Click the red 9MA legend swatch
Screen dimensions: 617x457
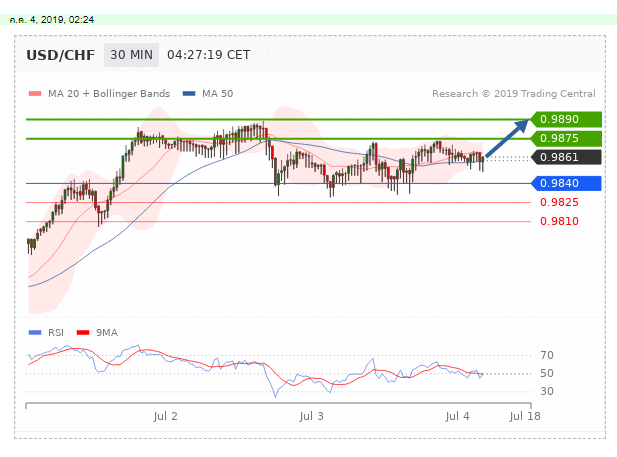(83, 333)
